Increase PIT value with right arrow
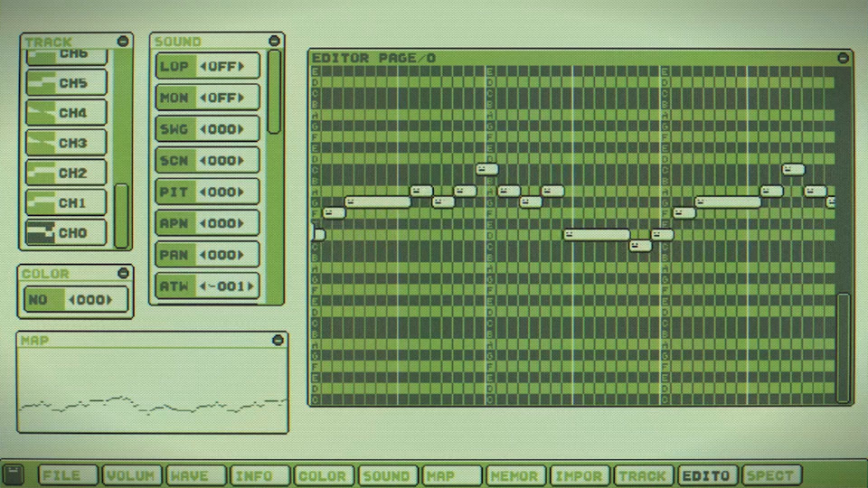The height and width of the screenshot is (488, 868). [241, 192]
